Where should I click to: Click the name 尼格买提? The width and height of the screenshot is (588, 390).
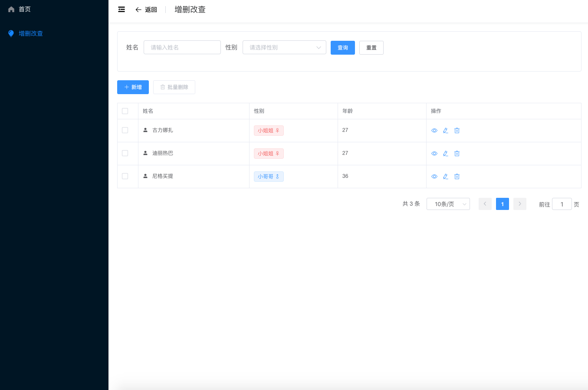pos(163,176)
